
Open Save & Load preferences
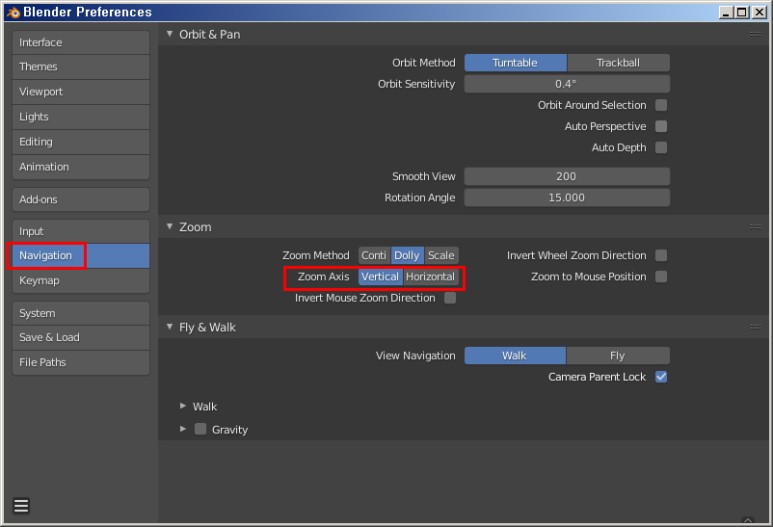(x=81, y=338)
